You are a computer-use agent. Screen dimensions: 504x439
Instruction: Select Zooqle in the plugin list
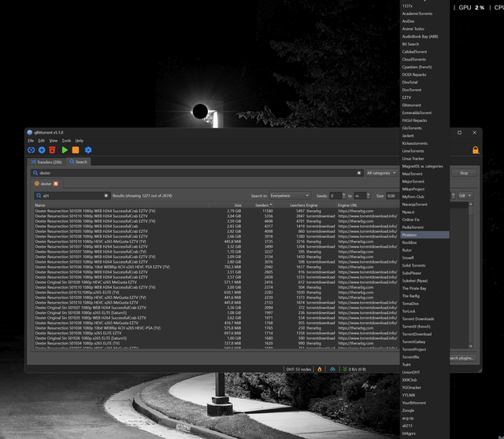coord(424,411)
